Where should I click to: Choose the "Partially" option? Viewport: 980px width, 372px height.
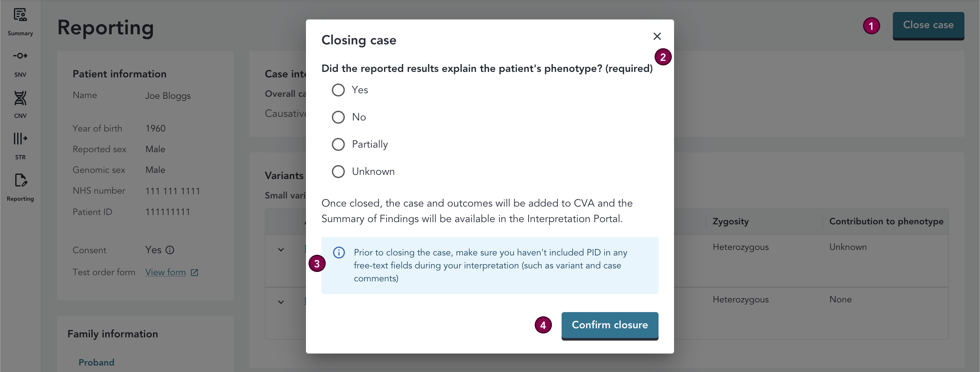click(x=338, y=144)
